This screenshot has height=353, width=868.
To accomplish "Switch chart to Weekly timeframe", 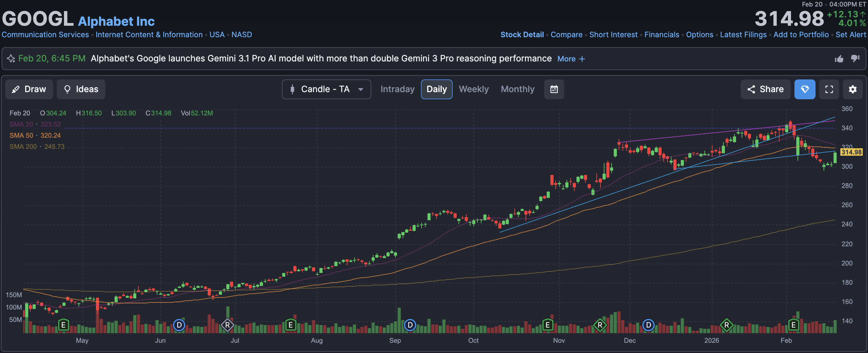I will tap(473, 89).
